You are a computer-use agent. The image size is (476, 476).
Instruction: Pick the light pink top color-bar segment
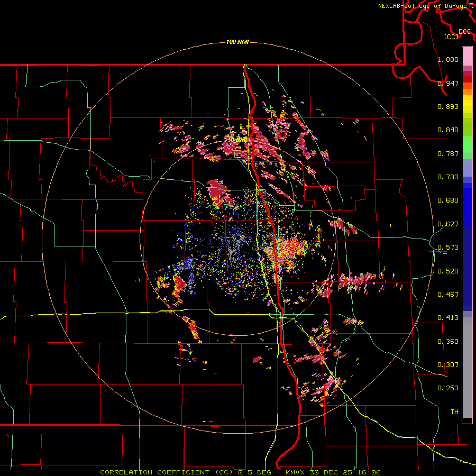click(x=467, y=57)
